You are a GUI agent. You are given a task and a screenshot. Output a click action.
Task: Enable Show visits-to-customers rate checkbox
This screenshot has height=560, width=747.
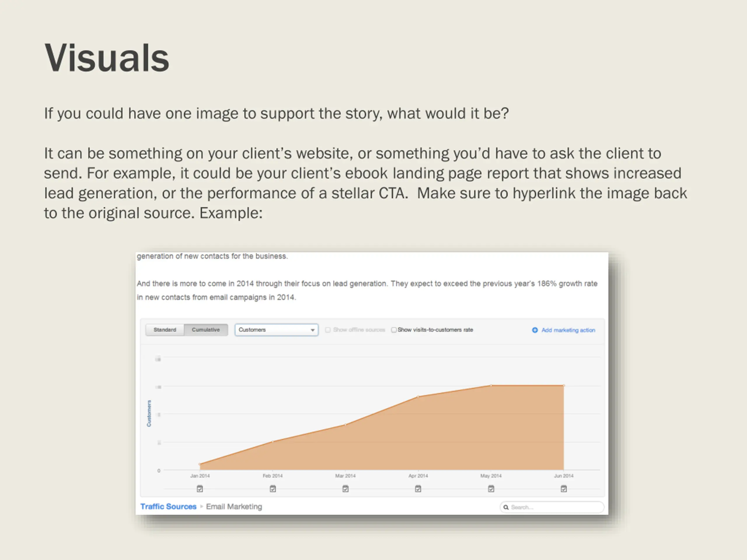394,330
